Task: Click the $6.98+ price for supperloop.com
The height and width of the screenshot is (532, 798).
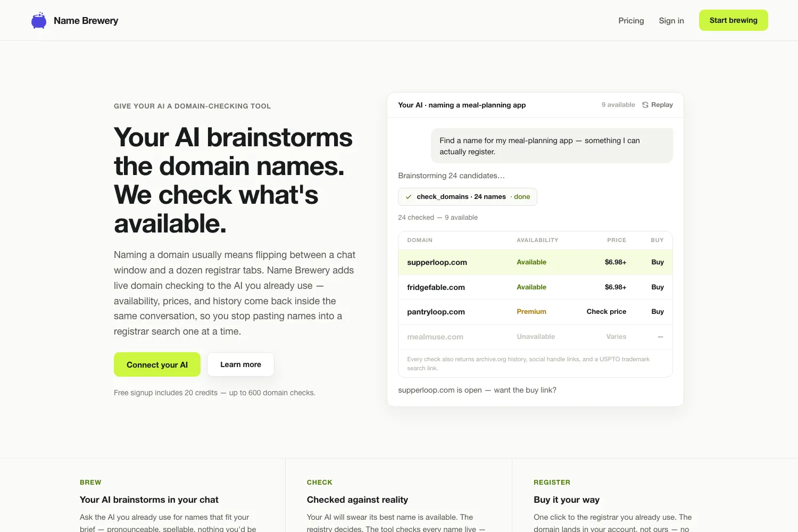Action: coord(616,262)
